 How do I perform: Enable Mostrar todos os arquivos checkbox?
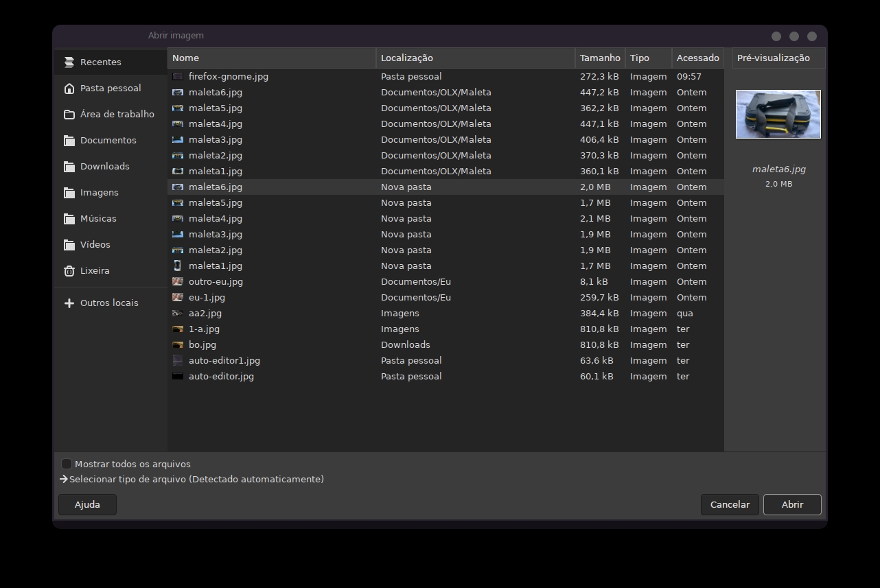coord(67,464)
